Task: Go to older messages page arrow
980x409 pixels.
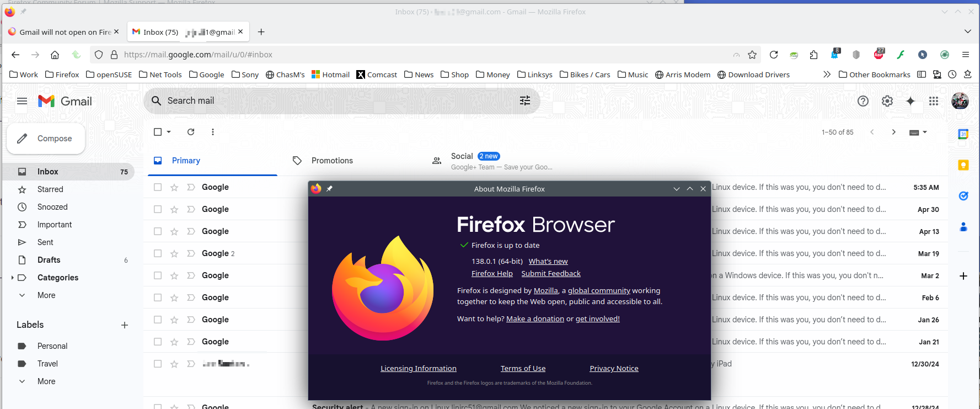Action: click(894, 132)
